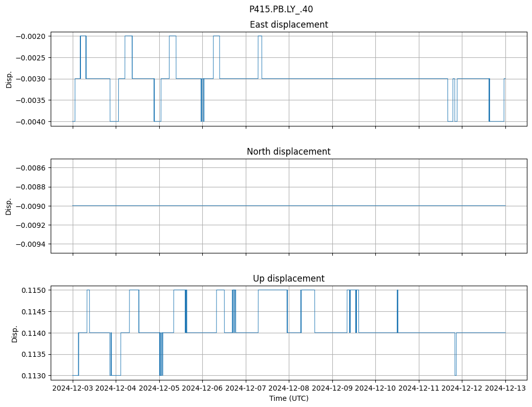Image resolution: width=532 pixels, height=407 pixels.
Task: Select the North displacement subplot title
Action: pos(288,152)
